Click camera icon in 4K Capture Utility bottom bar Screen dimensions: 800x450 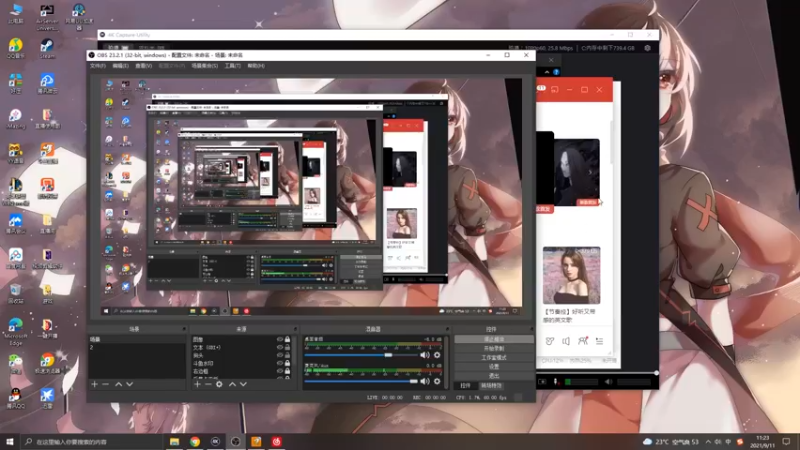coord(542,382)
